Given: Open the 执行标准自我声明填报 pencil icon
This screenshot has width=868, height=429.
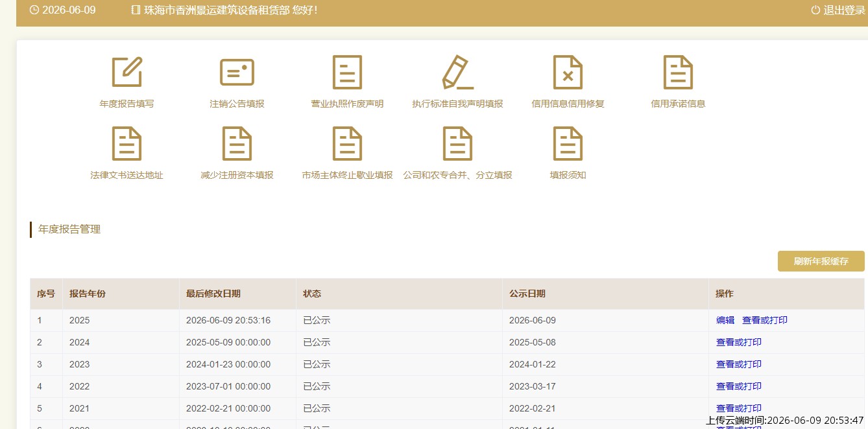Looking at the screenshot, I should click(457, 72).
